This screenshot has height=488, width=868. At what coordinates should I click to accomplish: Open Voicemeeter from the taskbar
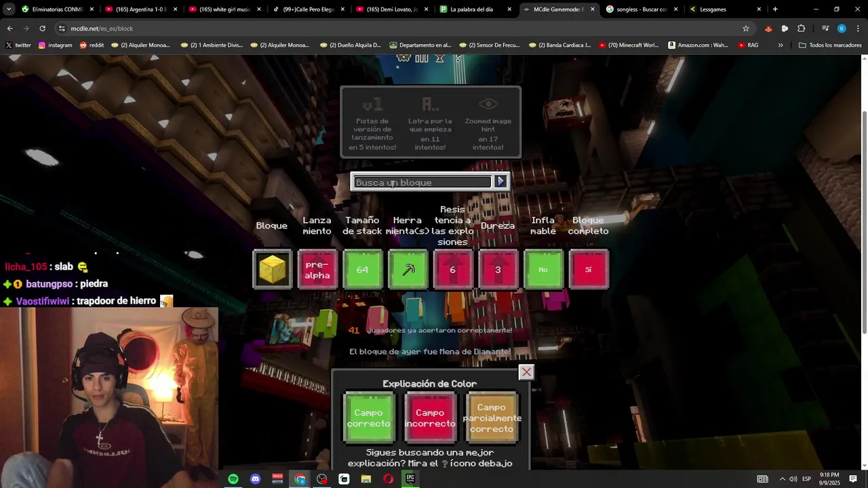click(x=277, y=479)
